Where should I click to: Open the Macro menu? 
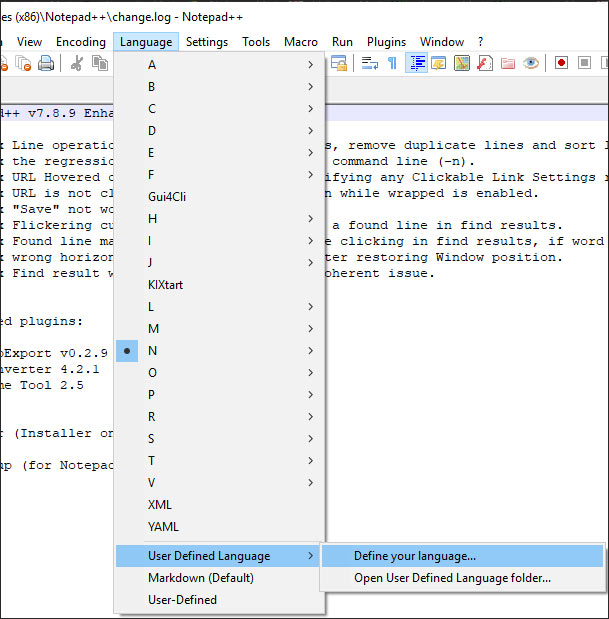coord(301,42)
